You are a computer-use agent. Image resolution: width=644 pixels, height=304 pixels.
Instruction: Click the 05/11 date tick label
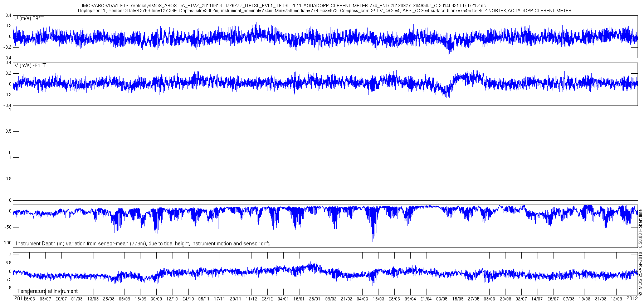pyautogui.click(x=204, y=299)
